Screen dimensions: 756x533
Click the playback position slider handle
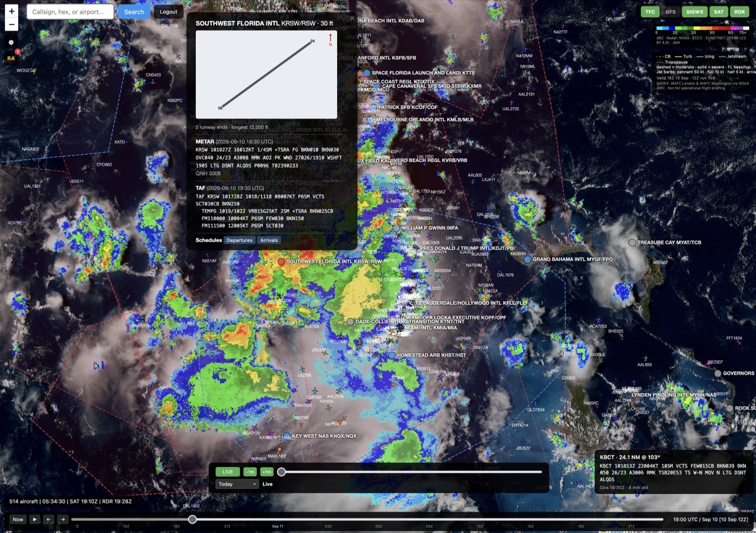coord(282,471)
